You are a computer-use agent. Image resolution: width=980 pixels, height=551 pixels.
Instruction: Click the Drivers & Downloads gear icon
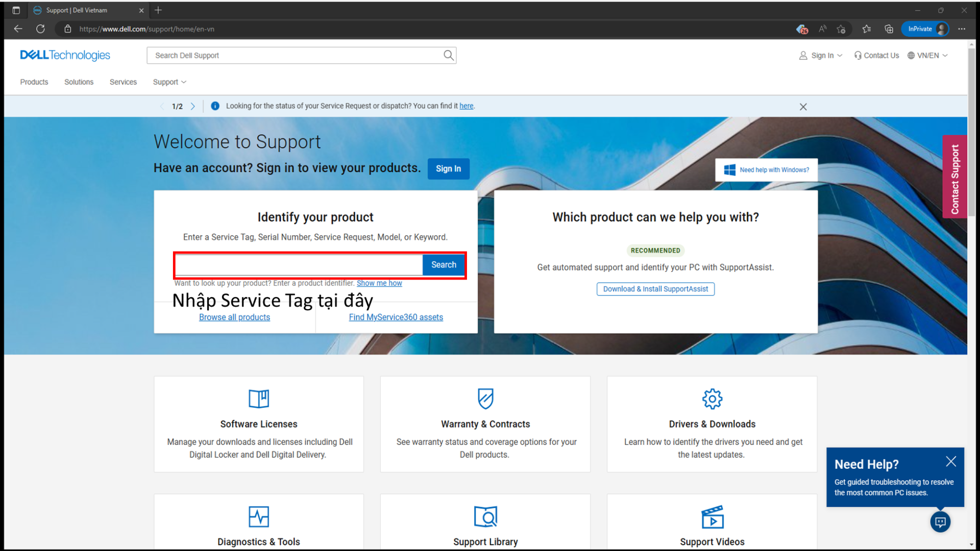point(712,399)
